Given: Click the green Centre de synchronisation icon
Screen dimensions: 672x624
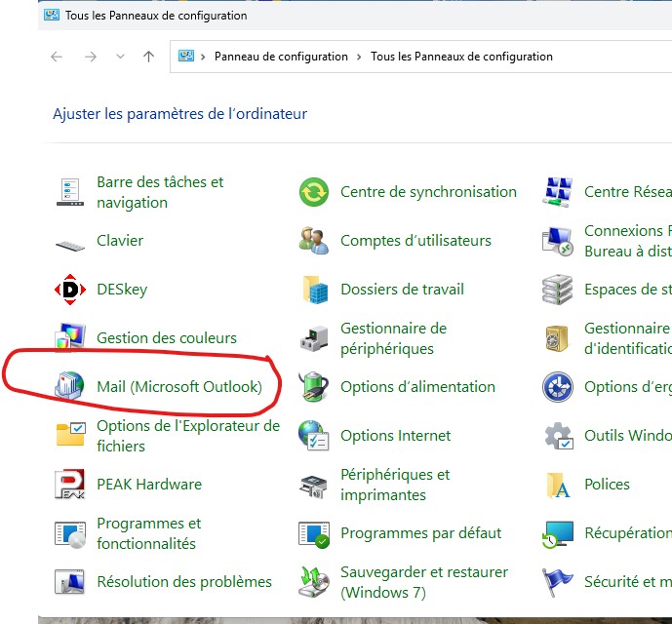Looking at the screenshot, I should [314, 192].
